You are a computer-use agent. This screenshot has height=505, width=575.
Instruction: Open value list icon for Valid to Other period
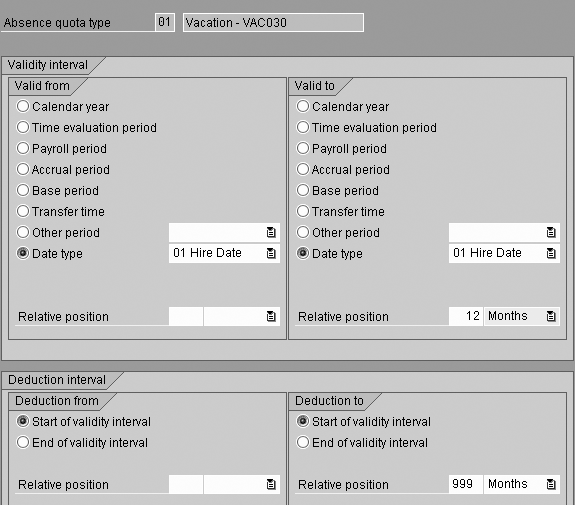[x=551, y=232]
